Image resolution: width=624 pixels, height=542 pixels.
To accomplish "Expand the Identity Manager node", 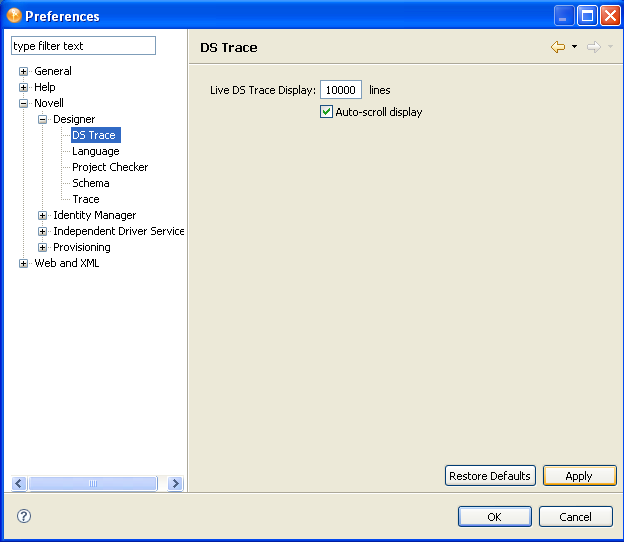I will [x=43, y=215].
